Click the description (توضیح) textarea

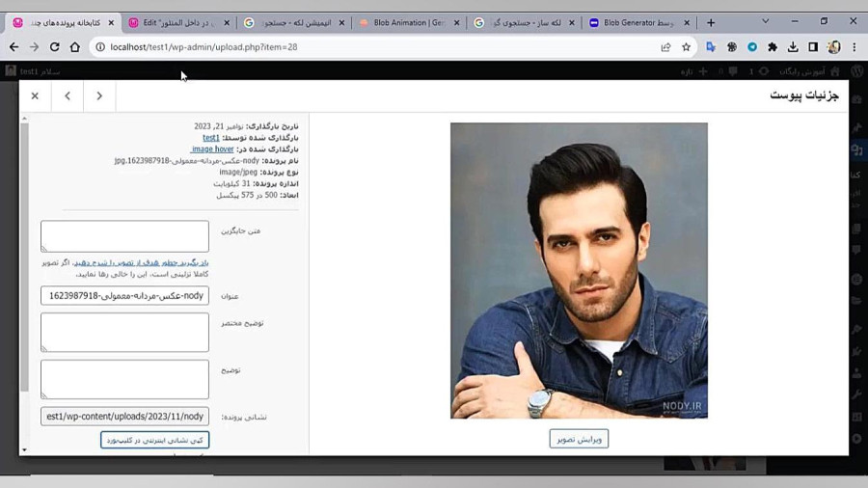tap(124, 380)
